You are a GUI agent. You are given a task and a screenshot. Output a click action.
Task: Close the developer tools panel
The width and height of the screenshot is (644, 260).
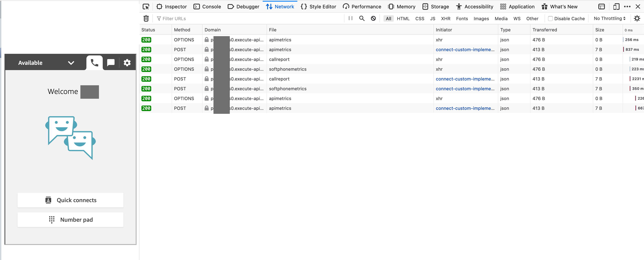point(638,7)
